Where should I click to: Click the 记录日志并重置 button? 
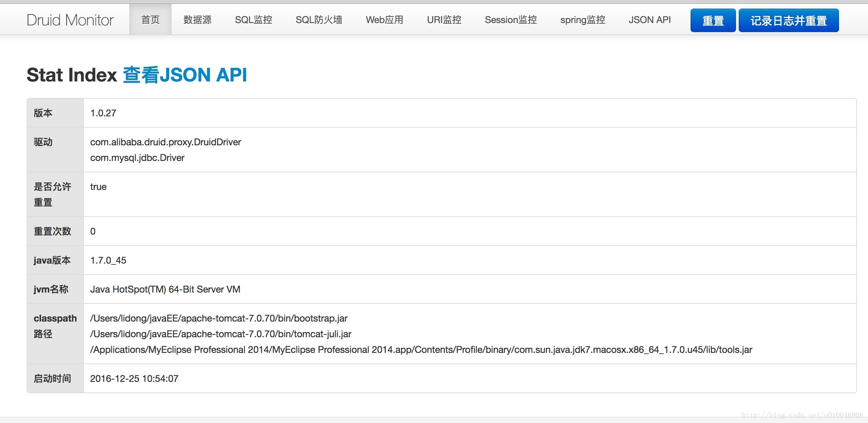[x=788, y=20]
